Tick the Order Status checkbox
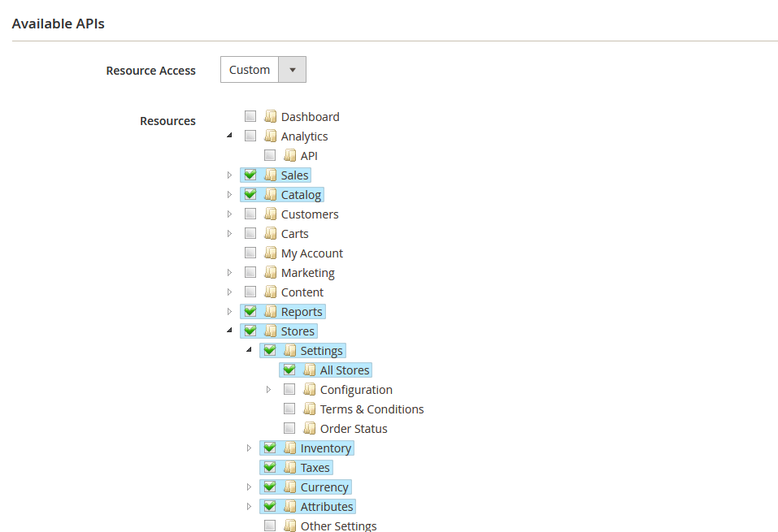This screenshot has width=778, height=532. coord(289,428)
